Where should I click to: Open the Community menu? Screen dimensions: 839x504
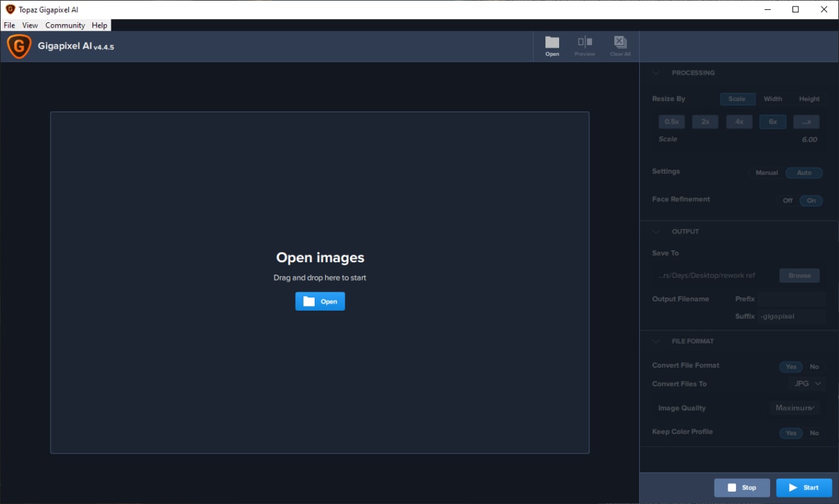(65, 25)
